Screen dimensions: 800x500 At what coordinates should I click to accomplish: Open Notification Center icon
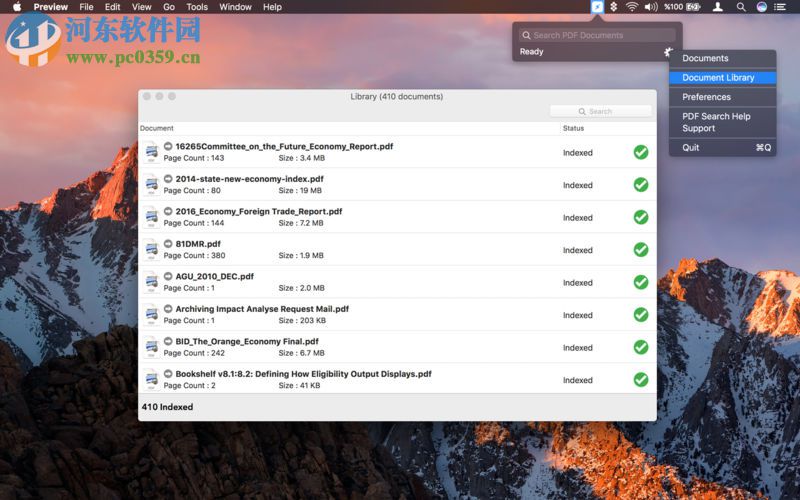[780, 7]
